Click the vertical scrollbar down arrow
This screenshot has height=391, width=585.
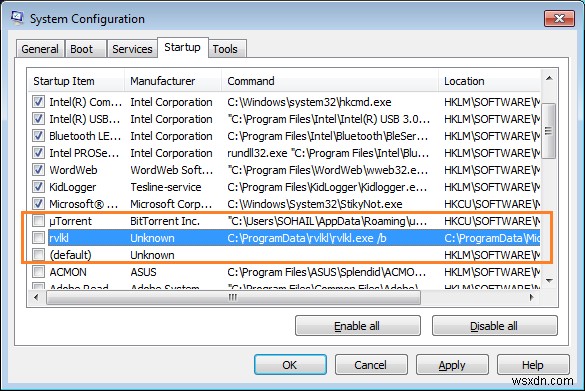[x=549, y=281]
